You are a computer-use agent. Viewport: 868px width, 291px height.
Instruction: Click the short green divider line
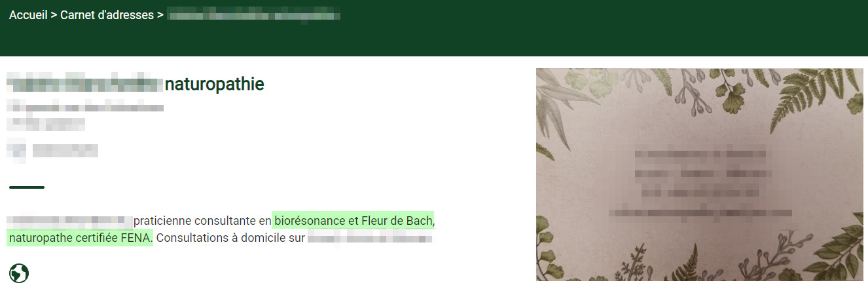coord(27,187)
